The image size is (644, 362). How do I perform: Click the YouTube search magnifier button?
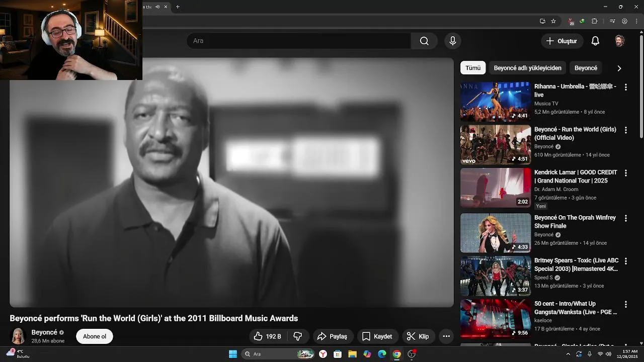pos(424,41)
